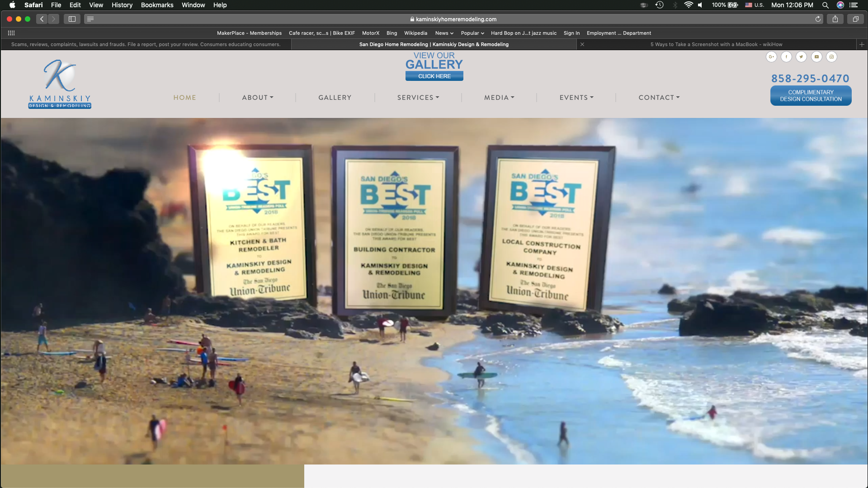Expand the Popular bookmarks folder

click(x=472, y=33)
